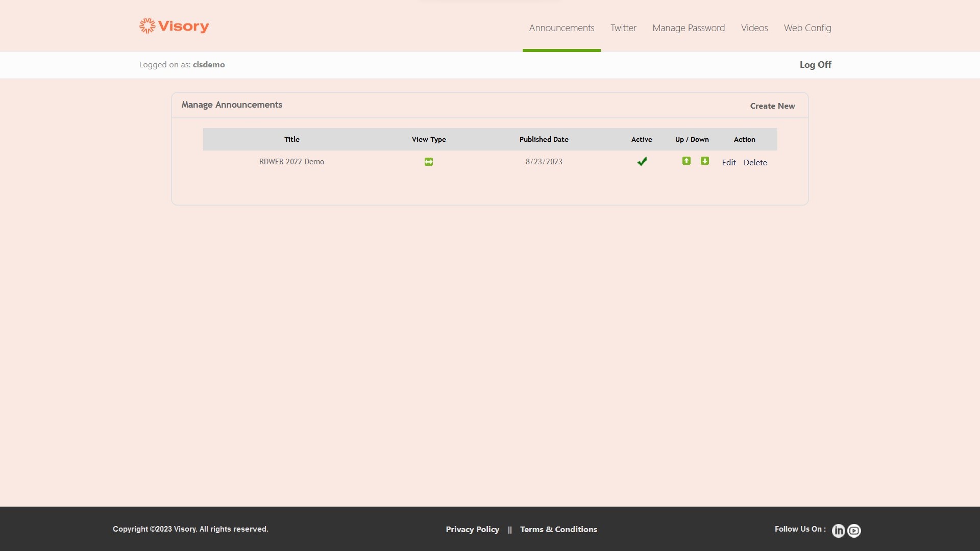Open the Privacy Policy
The height and width of the screenshot is (551, 980).
pos(472,529)
